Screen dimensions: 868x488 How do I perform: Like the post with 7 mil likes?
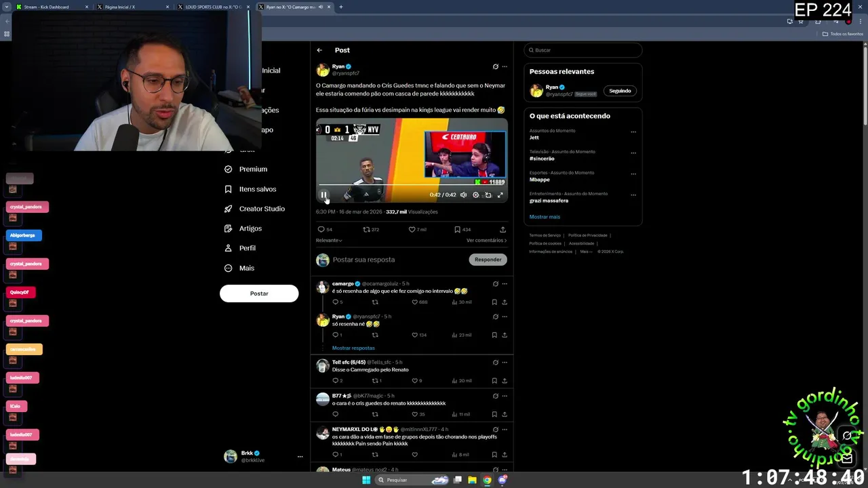pos(417,230)
